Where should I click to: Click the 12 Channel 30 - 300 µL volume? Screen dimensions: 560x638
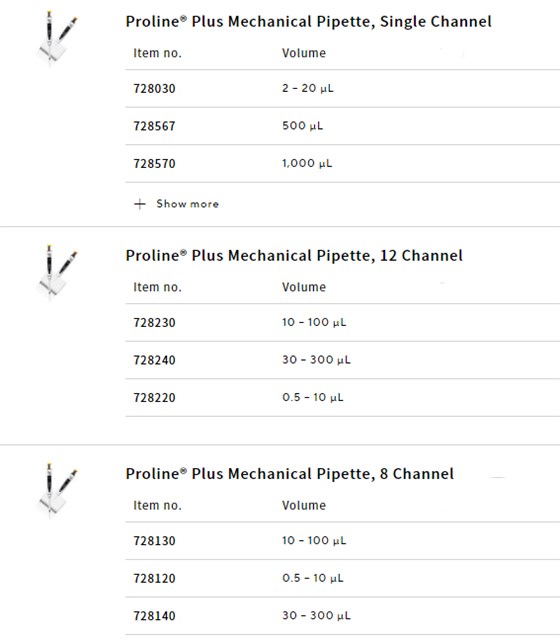[x=316, y=360]
